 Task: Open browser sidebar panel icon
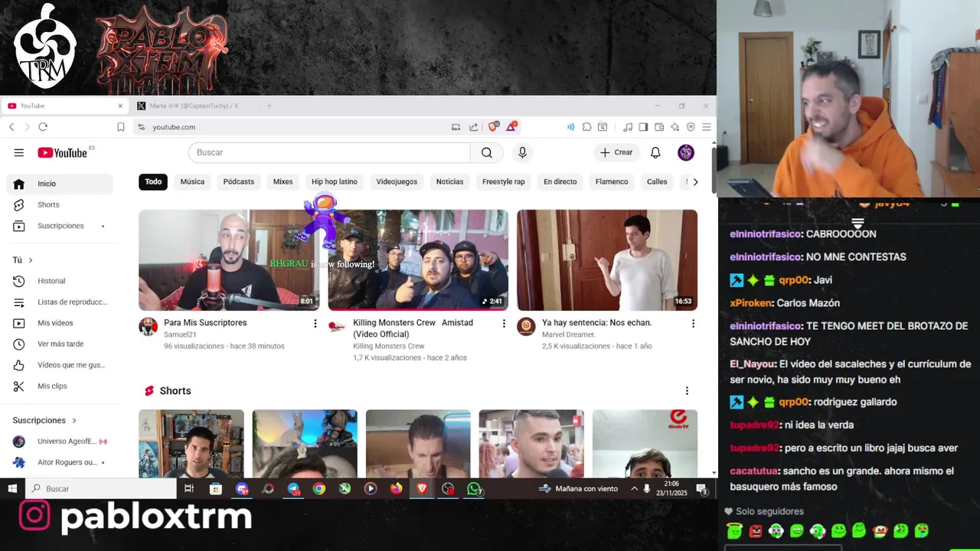(643, 127)
